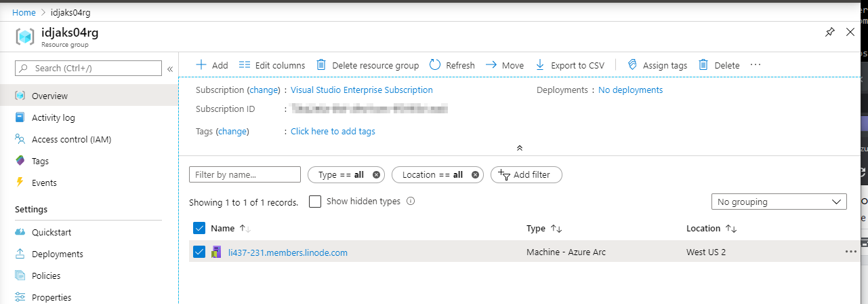The height and width of the screenshot is (304, 868).
Task: Refresh the resource list
Action: coord(452,65)
